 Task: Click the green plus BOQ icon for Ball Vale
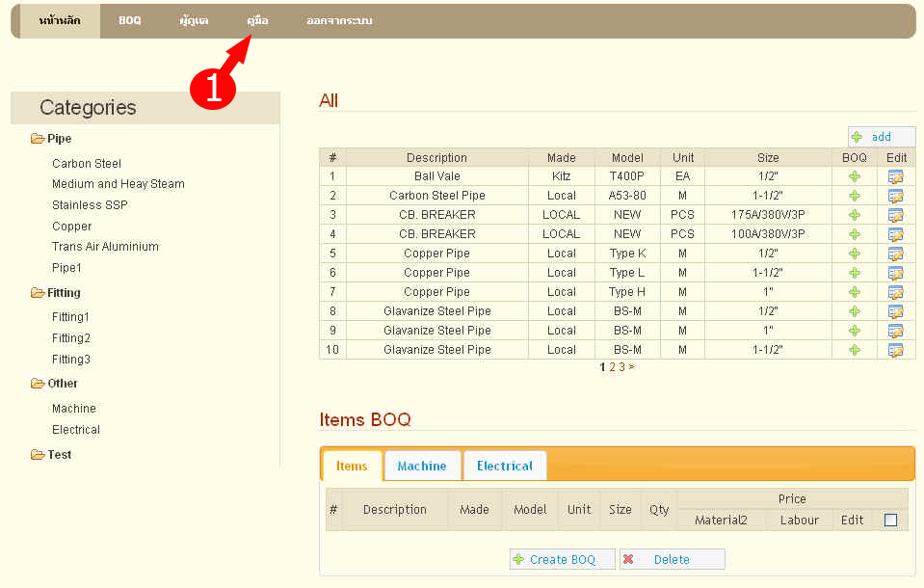854,176
